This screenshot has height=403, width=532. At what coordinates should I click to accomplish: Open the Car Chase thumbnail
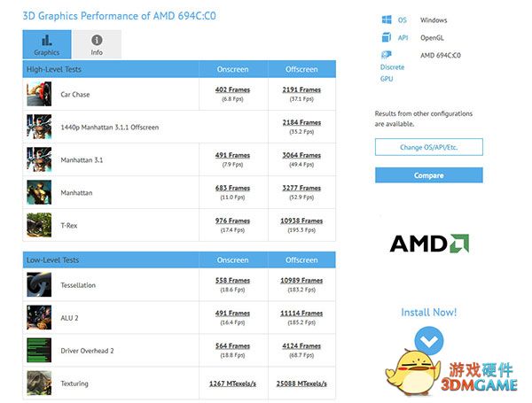pos(39,94)
